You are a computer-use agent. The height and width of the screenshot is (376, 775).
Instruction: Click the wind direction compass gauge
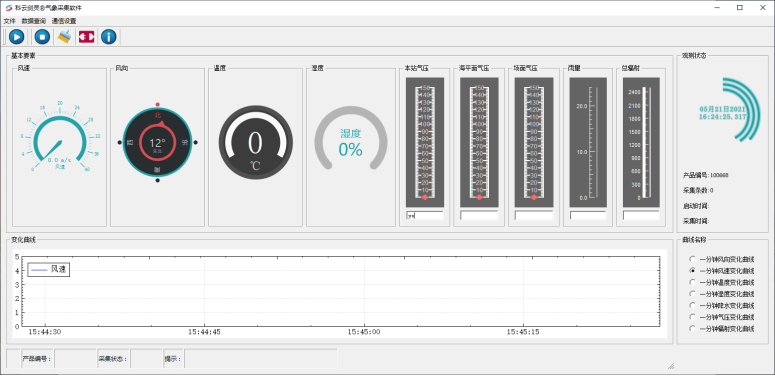pyautogui.click(x=157, y=142)
